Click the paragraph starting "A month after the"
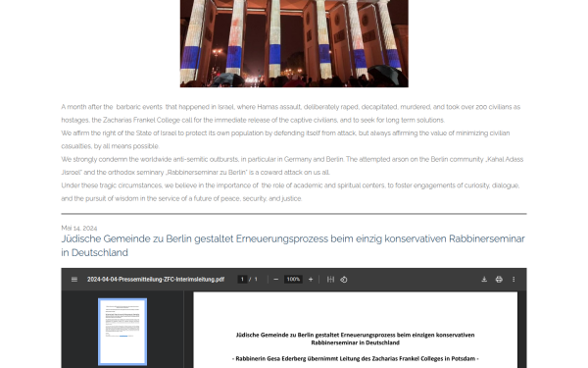Image resolution: width=588 pixels, height=368 pixels. 291,114
